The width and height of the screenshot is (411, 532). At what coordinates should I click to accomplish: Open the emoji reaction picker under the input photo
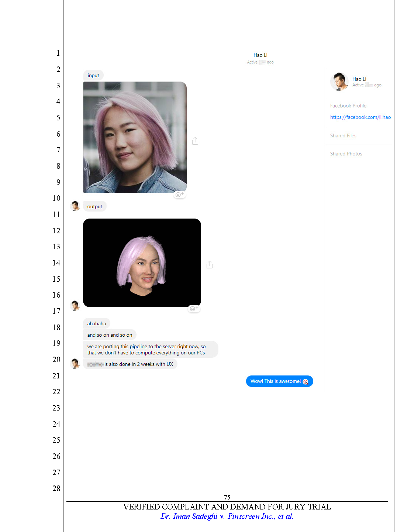pyautogui.click(x=180, y=194)
